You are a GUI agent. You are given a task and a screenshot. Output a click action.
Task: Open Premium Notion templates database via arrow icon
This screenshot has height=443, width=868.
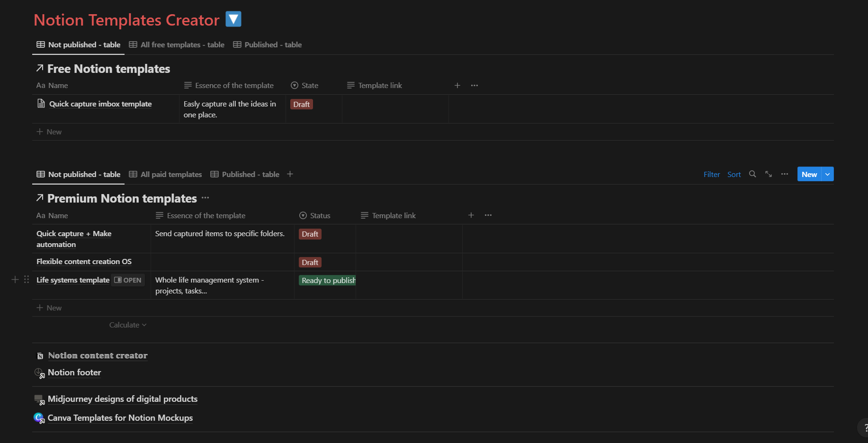point(40,198)
